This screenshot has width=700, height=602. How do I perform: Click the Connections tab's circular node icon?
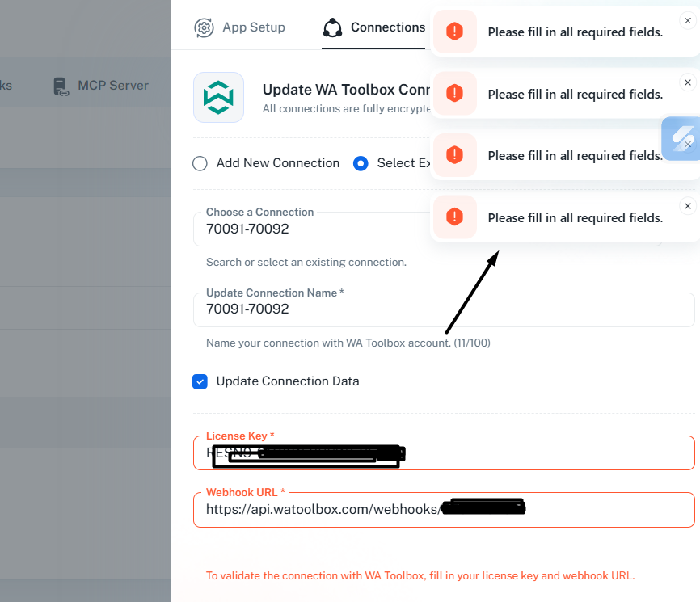[x=332, y=27]
